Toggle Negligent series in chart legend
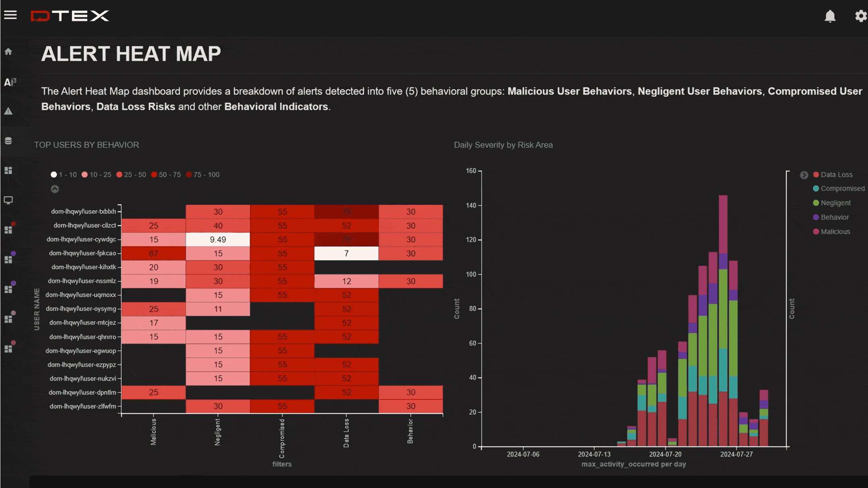 tap(835, 203)
